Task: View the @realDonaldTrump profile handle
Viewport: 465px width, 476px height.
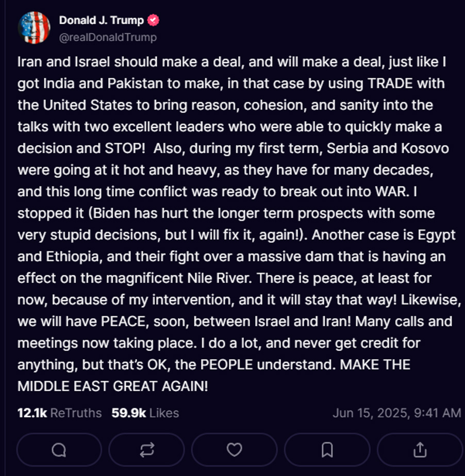Action: pos(108,36)
